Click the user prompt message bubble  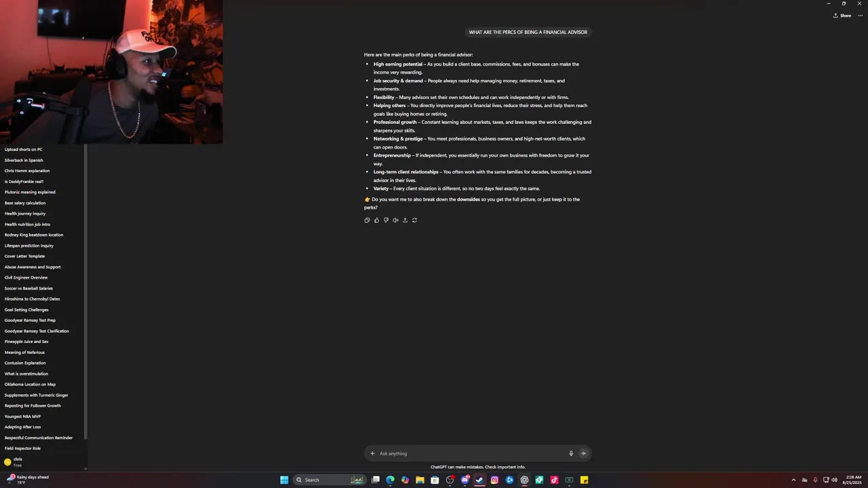tap(528, 32)
